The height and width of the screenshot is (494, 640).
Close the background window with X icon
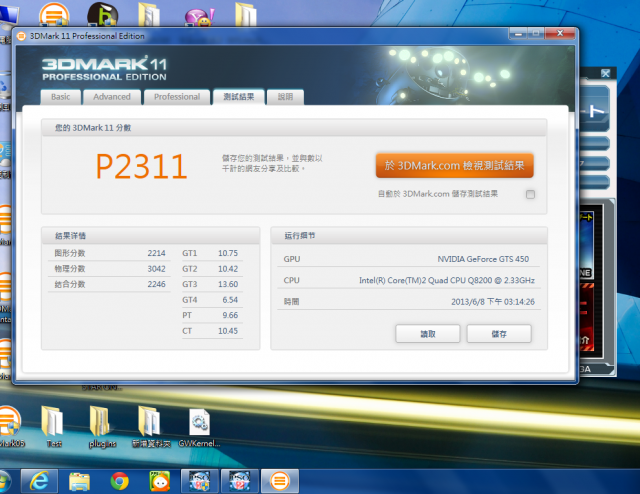click(x=605, y=73)
